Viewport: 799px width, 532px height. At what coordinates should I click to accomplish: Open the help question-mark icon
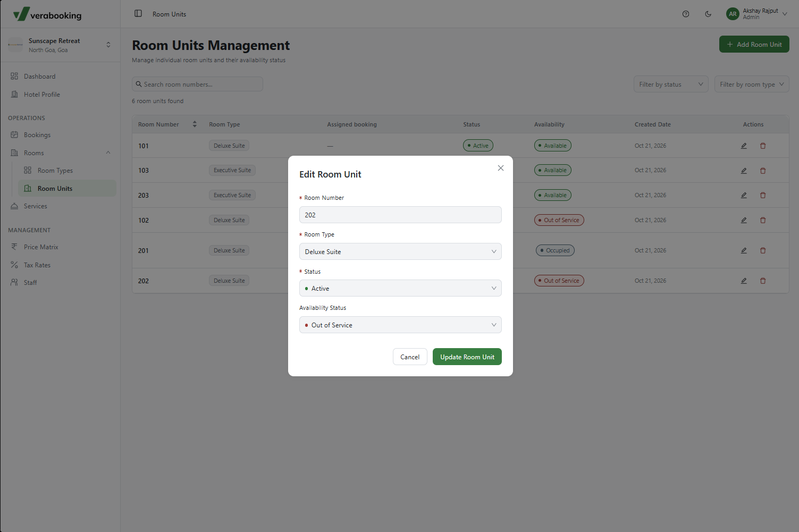[x=686, y=14]
